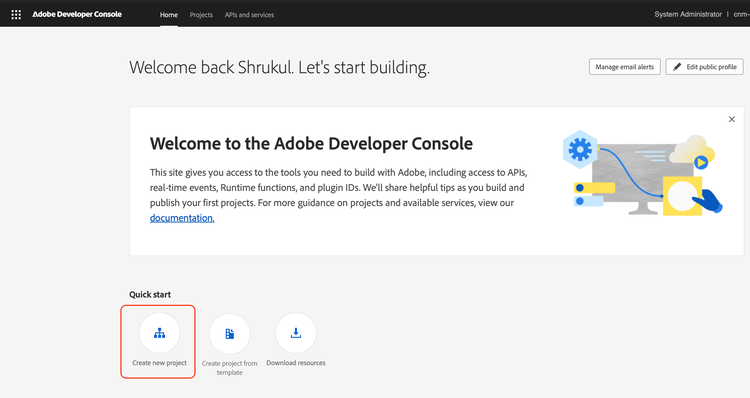Click Manage email alerts button

coord(624,67)
